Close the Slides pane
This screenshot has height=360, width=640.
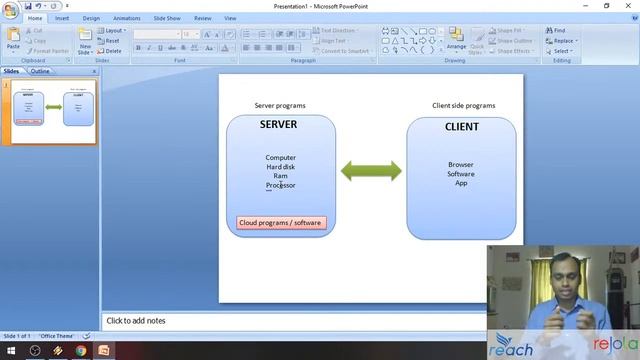click(94, 71)
